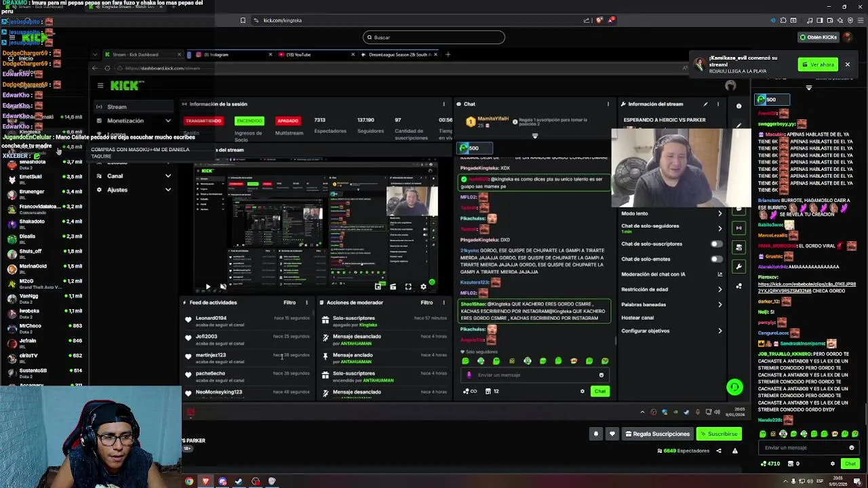Open Filtro dropdown in Feed de actividades
Viewport: 868px width, 488px height.
pos(290,302)
